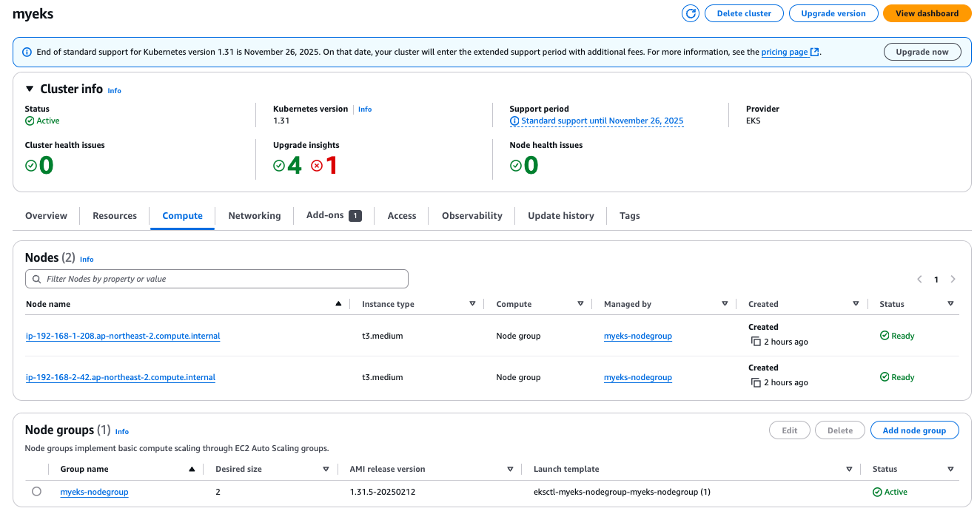The image size is (980, 511).
Task: Click the Edit node group button
Action: point(790,430)
